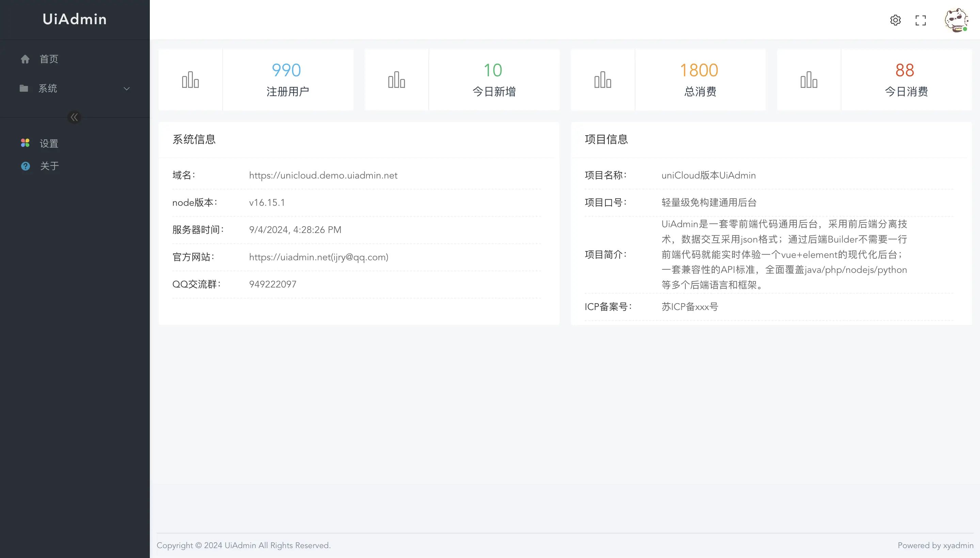Open the 设置 sidebar entry
Image resolution: width=980 pixels, height=558 pixels.
coord(49,143)
